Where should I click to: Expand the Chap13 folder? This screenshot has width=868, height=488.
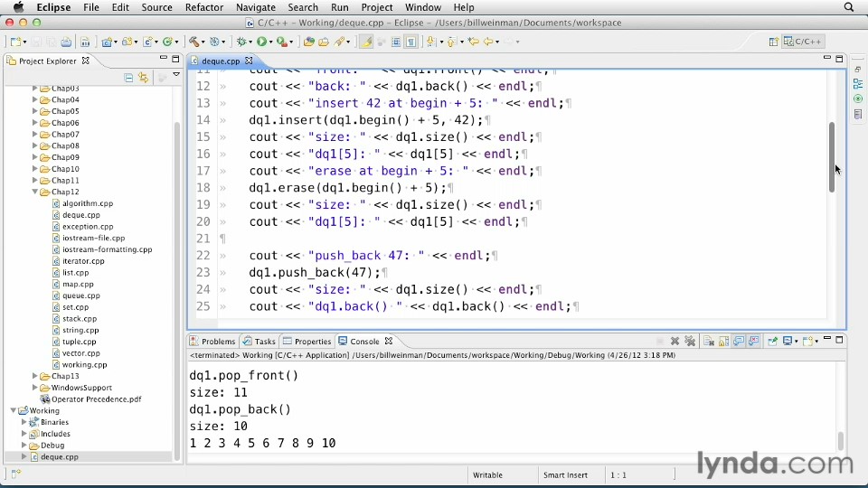tap(35, 376)
